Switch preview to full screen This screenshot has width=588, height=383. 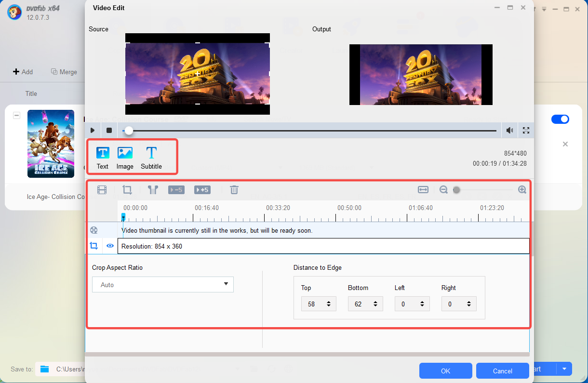[x=526, y=130]
